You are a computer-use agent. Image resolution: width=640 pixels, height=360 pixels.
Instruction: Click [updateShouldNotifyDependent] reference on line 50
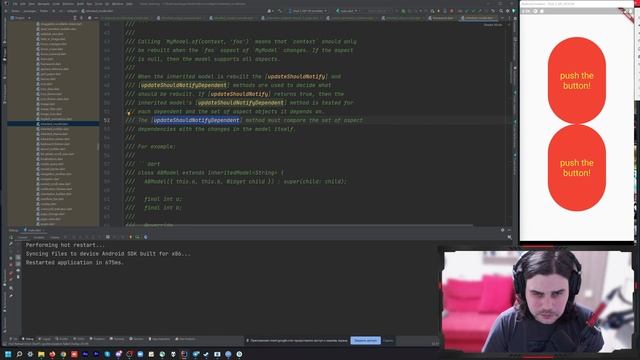(x=240, y=102)
